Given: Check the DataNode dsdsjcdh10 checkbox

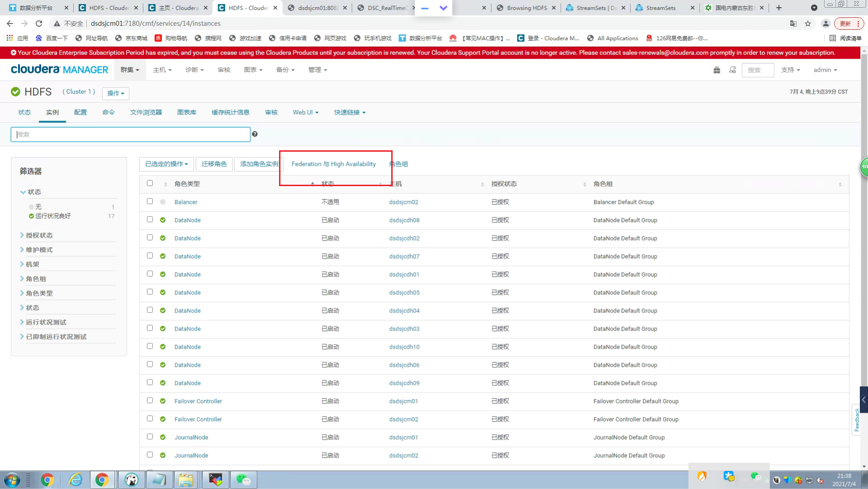Looking at the screenshot, I should click(150, 346).
